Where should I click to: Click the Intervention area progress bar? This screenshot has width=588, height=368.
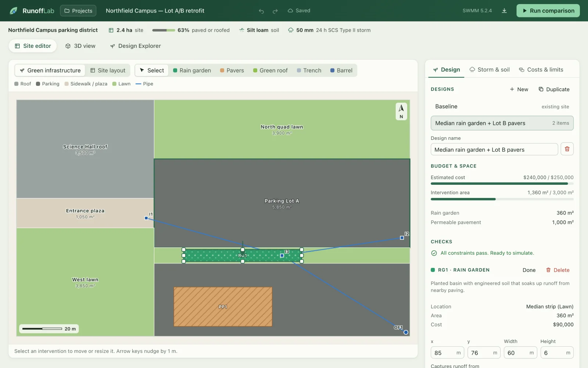click(502, 199)
